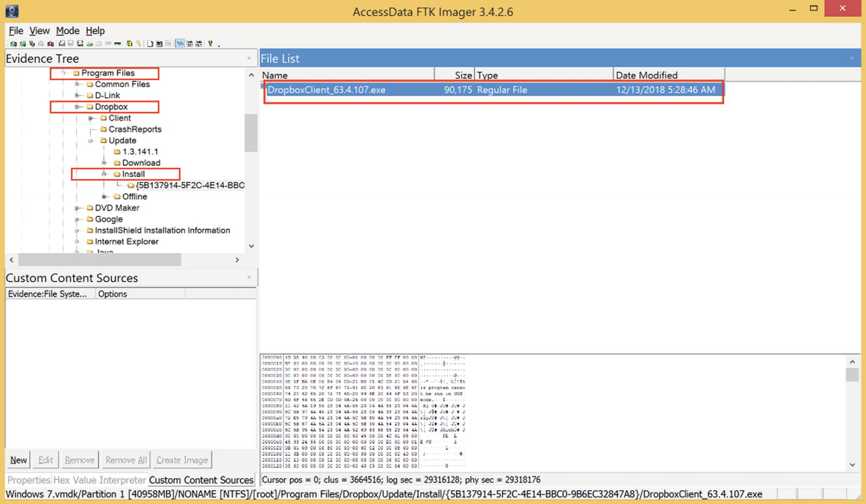Select the CrashReports folder in tree

pos(135,129)
